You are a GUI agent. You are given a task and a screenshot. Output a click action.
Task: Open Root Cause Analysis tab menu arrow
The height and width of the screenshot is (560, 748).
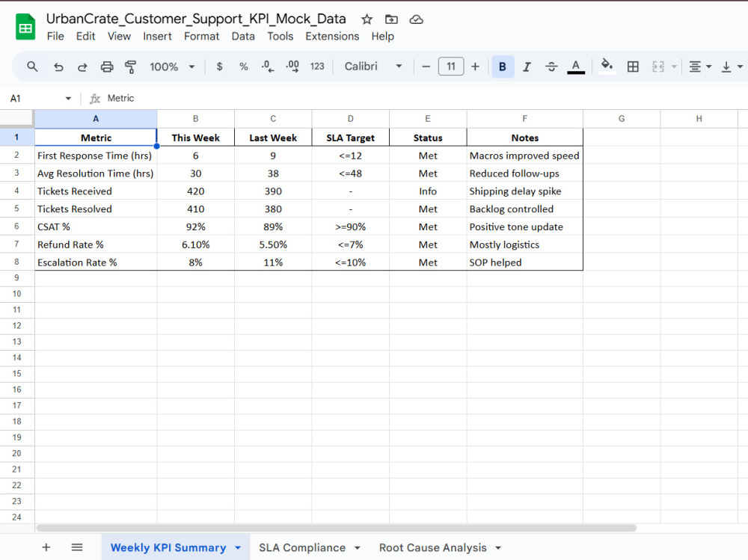pyautogui.click(x=498, y=548)
